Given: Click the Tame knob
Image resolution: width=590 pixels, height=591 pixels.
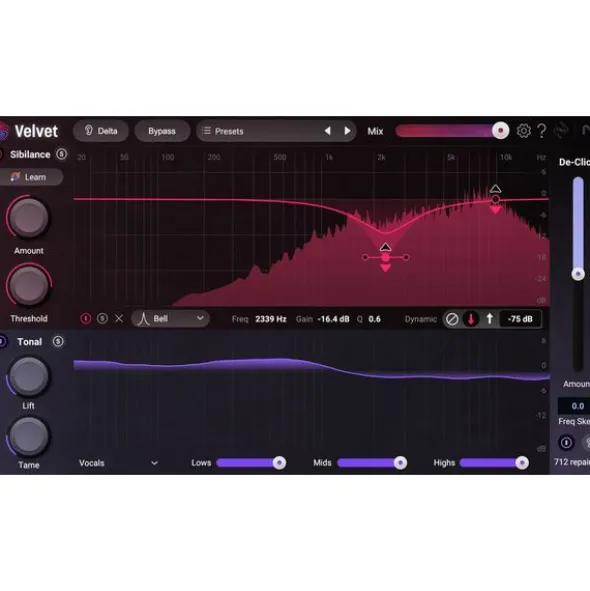Looking at the screenshot, I should click(28, 436).
